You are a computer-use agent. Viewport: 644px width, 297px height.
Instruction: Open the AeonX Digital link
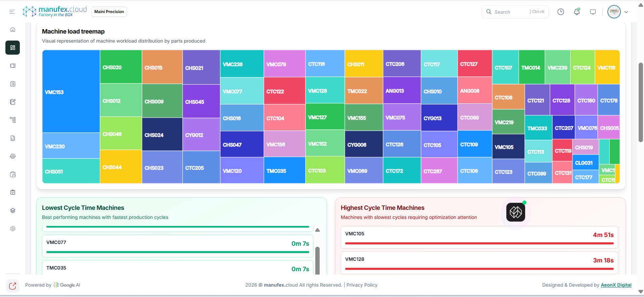616,285
